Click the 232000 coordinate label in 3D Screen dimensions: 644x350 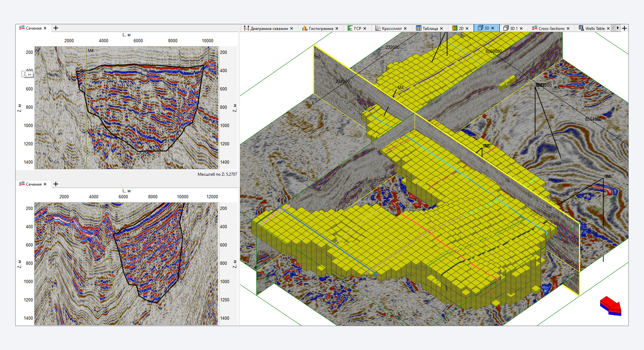click(392, 47)
